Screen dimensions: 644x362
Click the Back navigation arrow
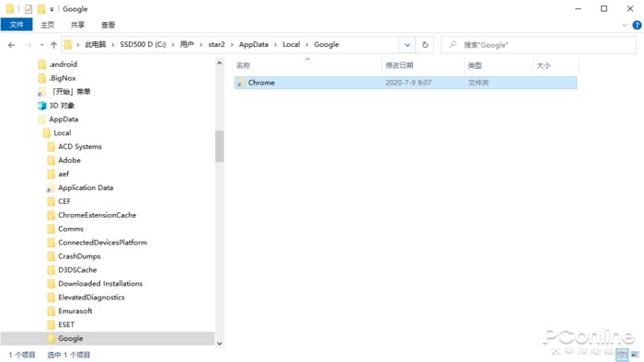[x=11, y=45]
